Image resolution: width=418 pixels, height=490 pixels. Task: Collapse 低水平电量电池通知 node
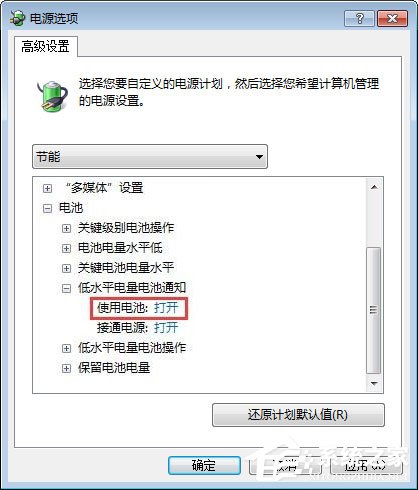[66, 288]
